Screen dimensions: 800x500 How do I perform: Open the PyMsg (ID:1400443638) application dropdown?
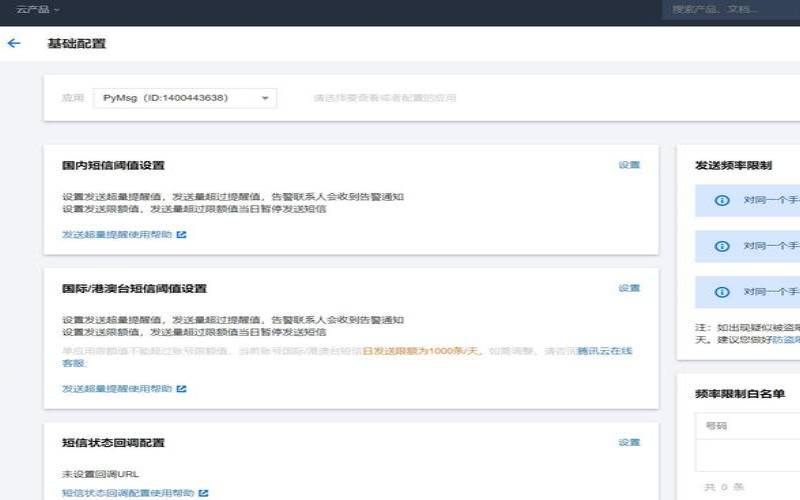tap(185, 98)
